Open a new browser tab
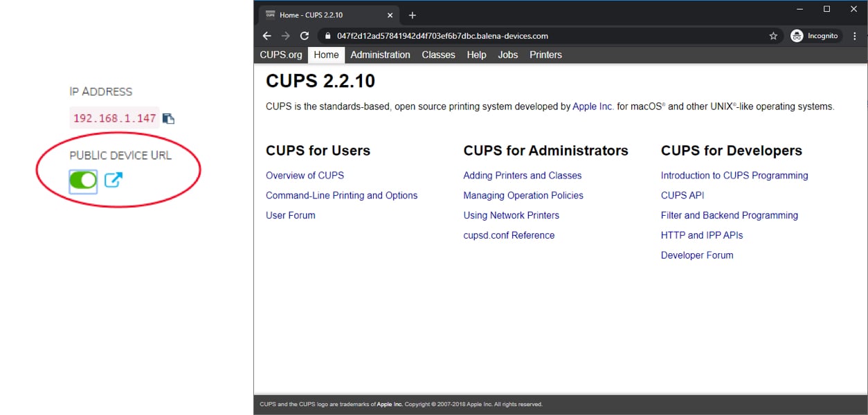Image resolution: width=868 pixels, height=415 pixels. click(x=411, y=15)
